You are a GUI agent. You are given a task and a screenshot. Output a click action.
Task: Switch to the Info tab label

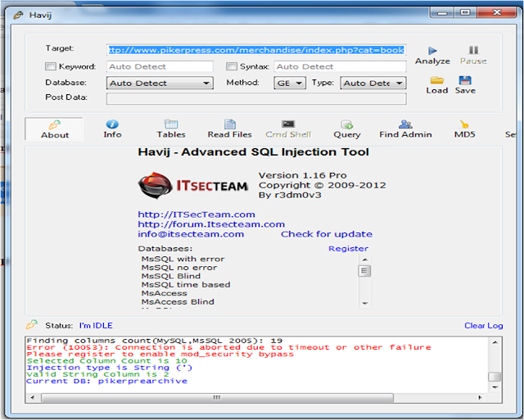(112, 134)
